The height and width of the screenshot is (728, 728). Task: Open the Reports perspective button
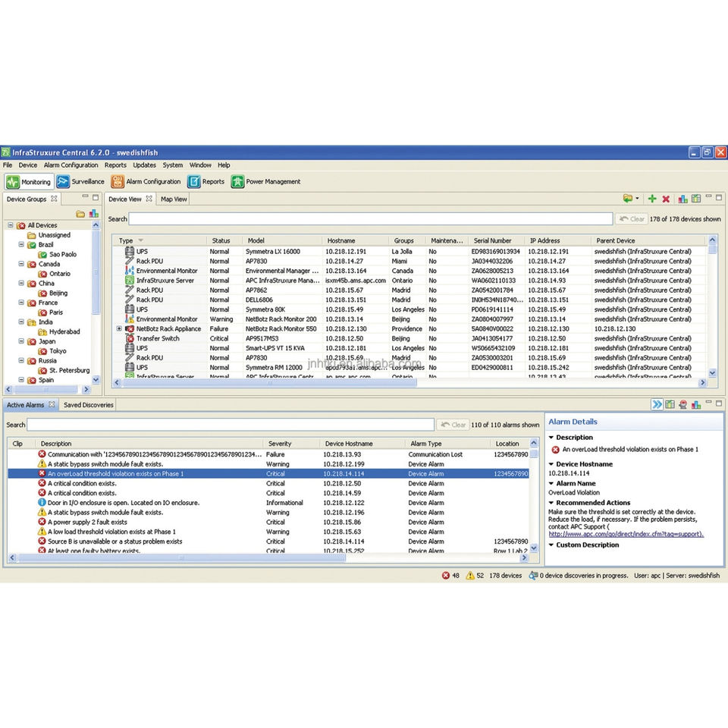[x=206, y=181]
